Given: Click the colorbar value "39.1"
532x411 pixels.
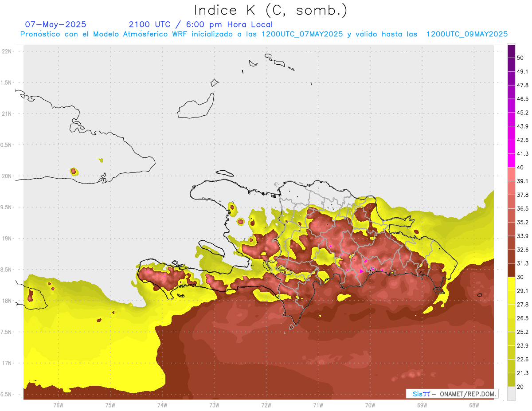Looking at the screenshot, I should [523, 181].
